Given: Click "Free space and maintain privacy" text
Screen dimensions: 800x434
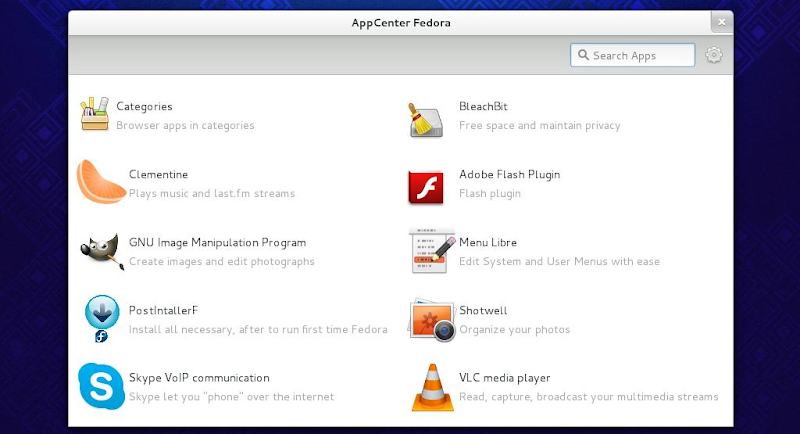Looking at the screenshot, I should (540, 125).
